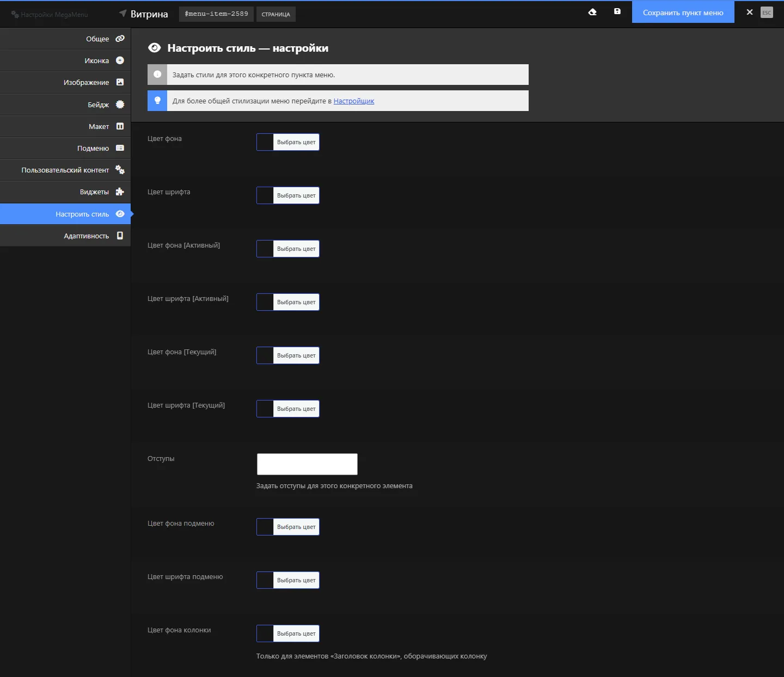This screenshot has width=784, height=677.
Task: Click the puzzle icon next to Виджеты
Action: click(120, 192)
